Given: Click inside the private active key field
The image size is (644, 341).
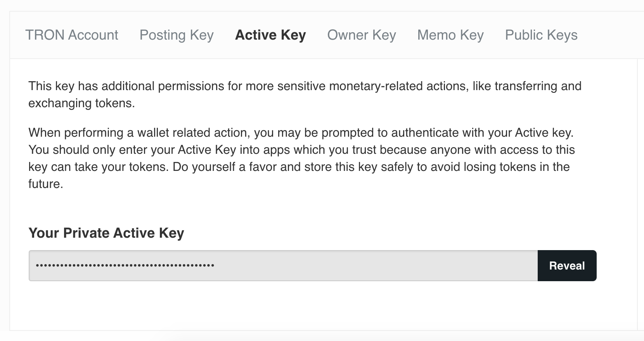Looking at the screenshot, I should pos(283,266).
